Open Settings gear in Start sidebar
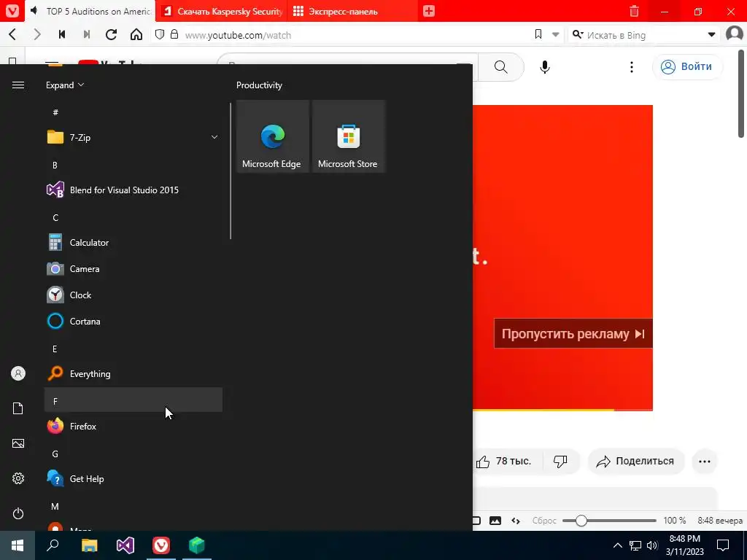 pos(18,478)
